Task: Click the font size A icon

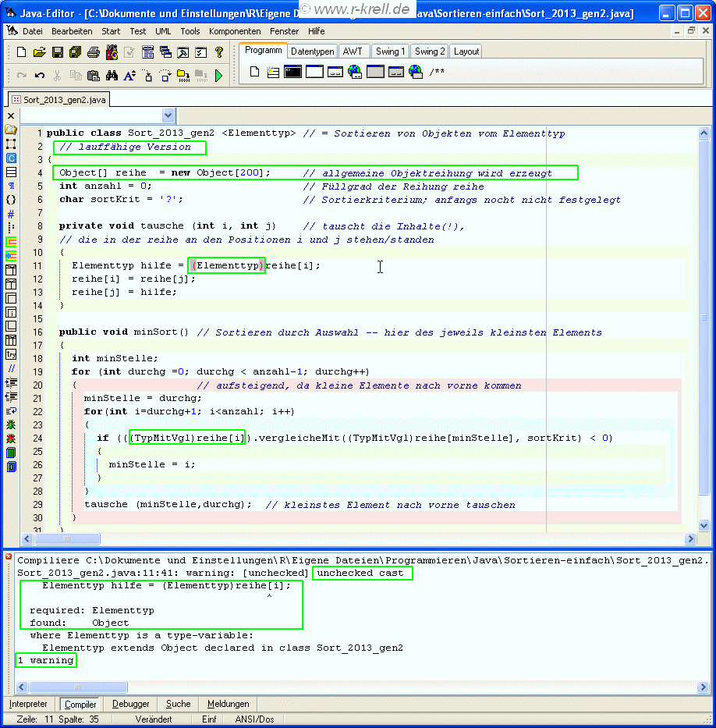Action: [x=129, y=75]
